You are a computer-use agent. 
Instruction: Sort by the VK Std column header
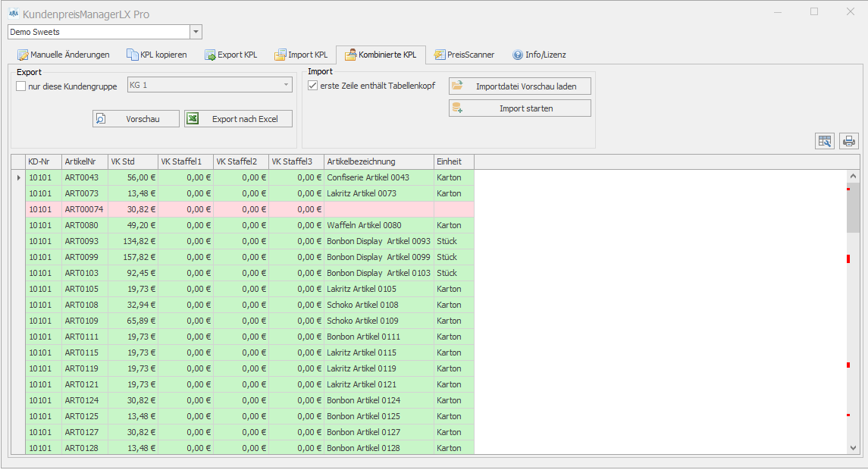(133, 161)
